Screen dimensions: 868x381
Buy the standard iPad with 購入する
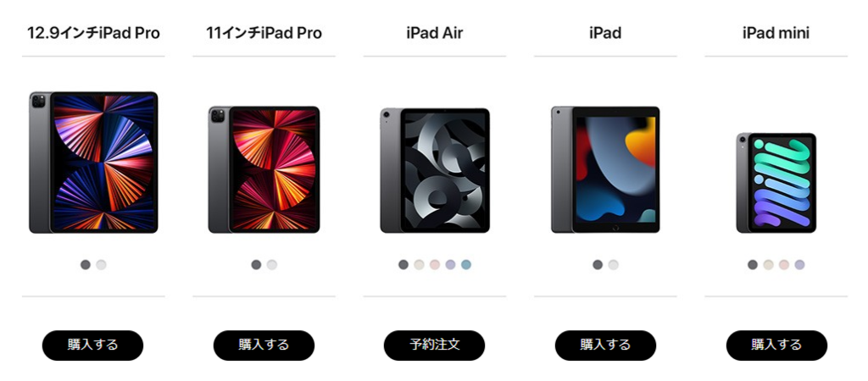tap(605, 345)
